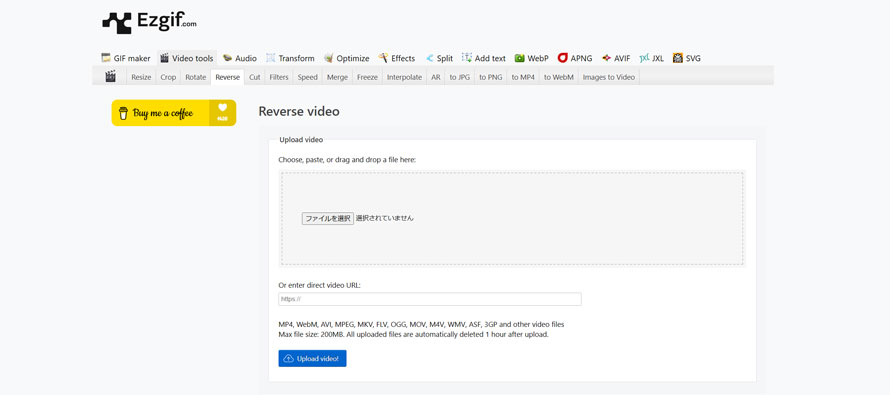This screenshot has height=395, width=890.
Task: Open the AVIF tools
Action: [x=616, y=58]
